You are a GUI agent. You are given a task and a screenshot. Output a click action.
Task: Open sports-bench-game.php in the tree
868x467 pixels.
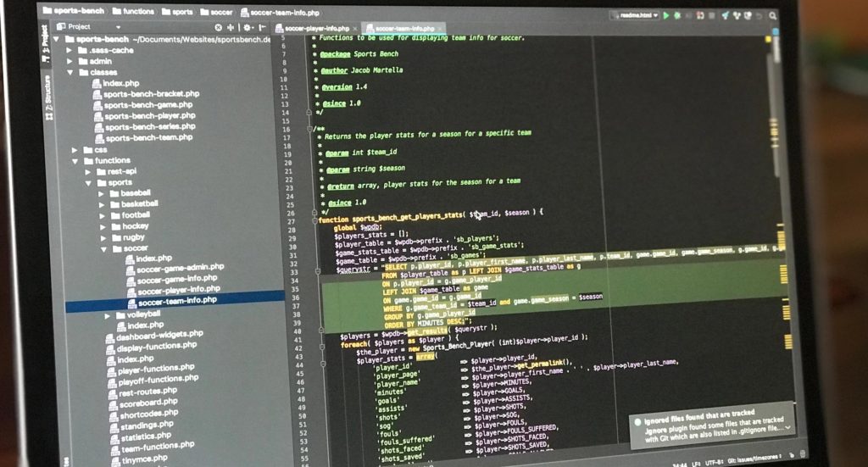(142, 105)
